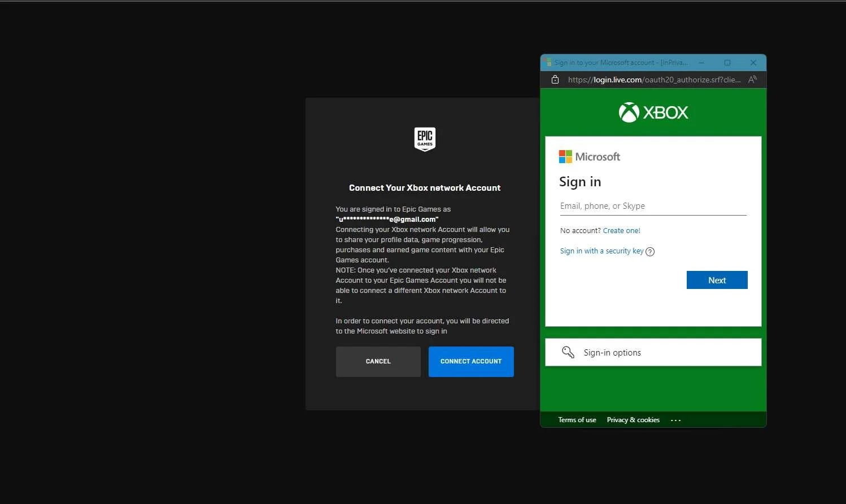Follow the Create one! link
The width and height of the screenshot is (846, 504).
point(621,230)
